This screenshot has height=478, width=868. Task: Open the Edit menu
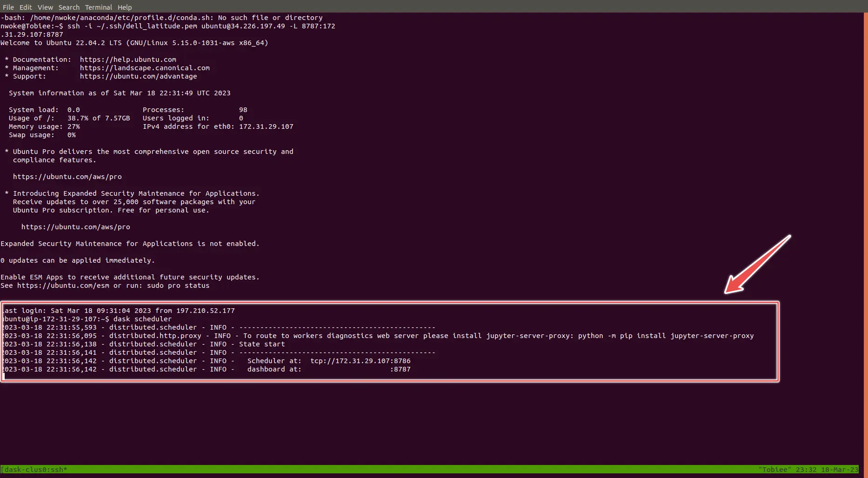pyautogui.click(x=26, y=7)
